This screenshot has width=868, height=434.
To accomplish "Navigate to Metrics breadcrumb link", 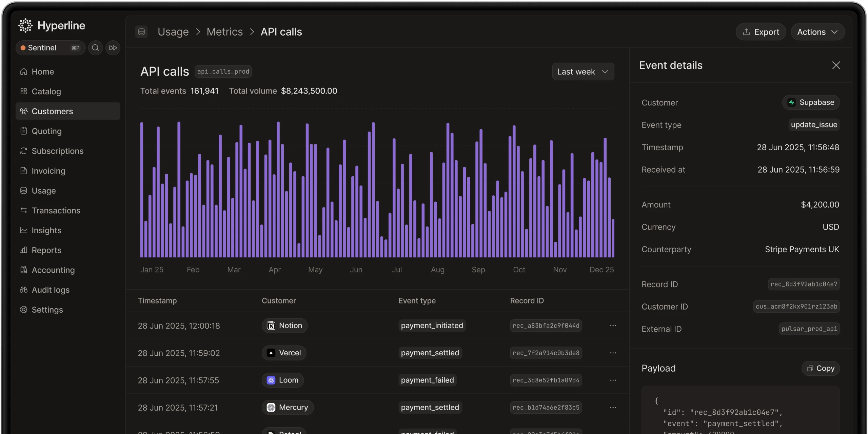I will coord(224,32).
